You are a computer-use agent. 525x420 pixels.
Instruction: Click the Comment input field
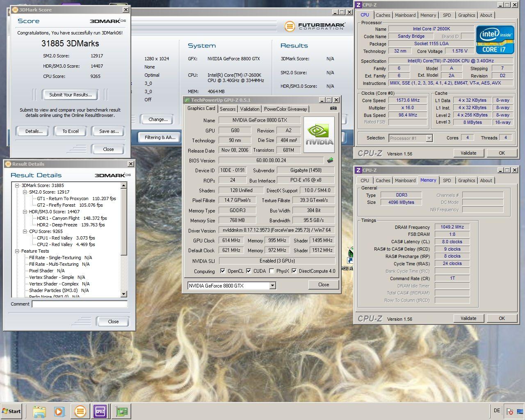(80, 304)
